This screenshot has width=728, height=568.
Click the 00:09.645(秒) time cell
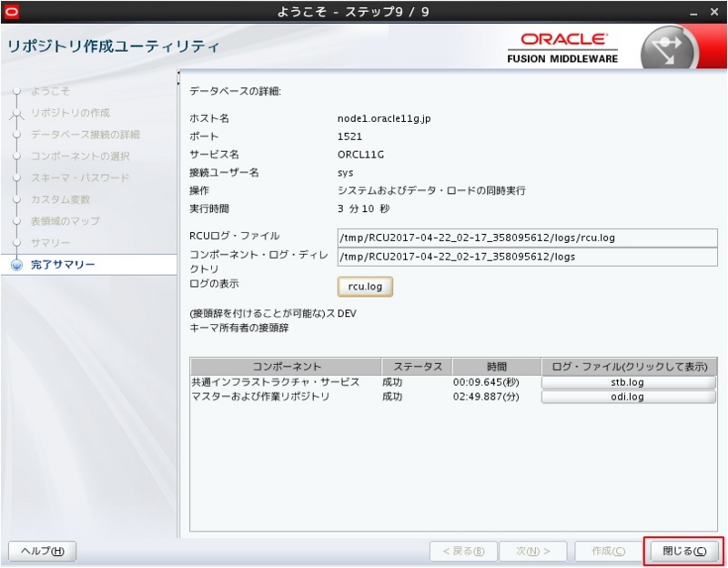click(x=486, y=382)
